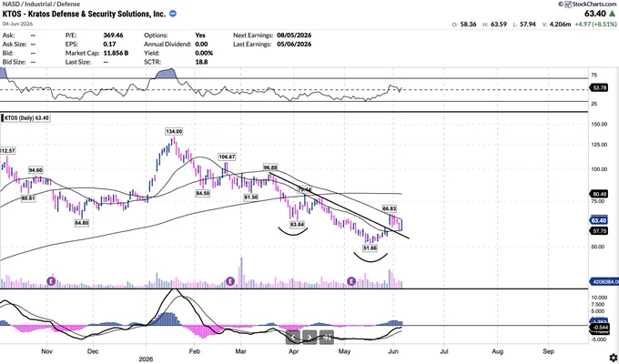The width and height of the screenshot is (619, 364).
Task: Click the Options value Yes
Action: click(200, 35)
